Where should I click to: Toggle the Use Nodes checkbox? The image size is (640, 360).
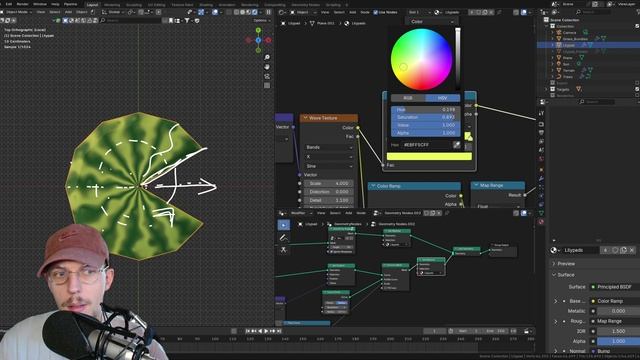click(376, 12)
